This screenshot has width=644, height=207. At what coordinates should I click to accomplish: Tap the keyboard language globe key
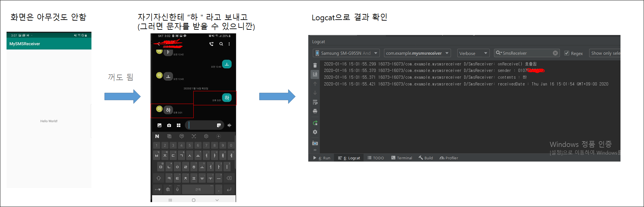[x=168, y=190]
